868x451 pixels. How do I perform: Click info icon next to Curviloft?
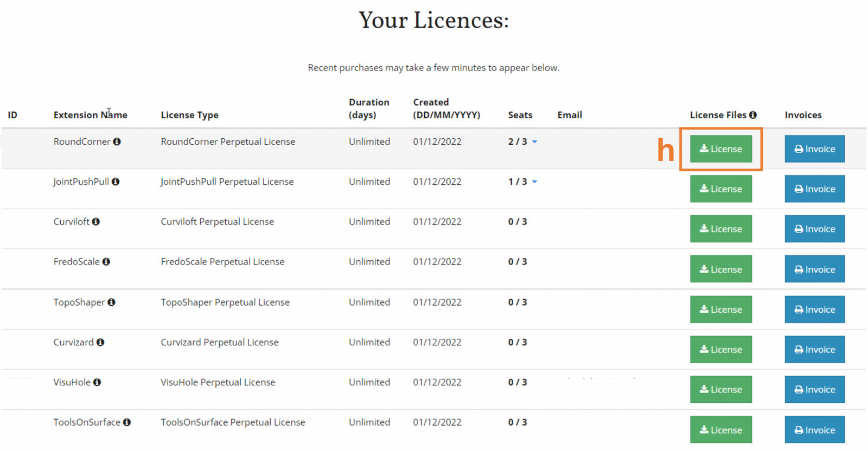point(95,222)
